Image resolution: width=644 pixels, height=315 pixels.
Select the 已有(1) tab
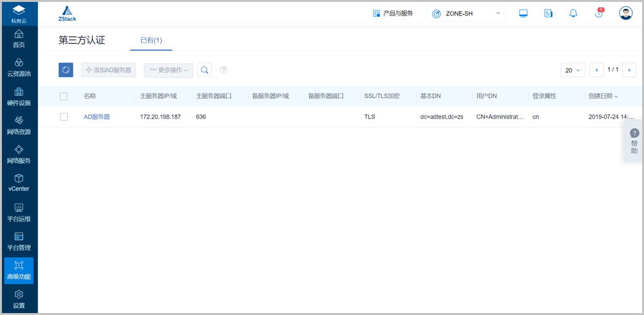click(151, 40)
